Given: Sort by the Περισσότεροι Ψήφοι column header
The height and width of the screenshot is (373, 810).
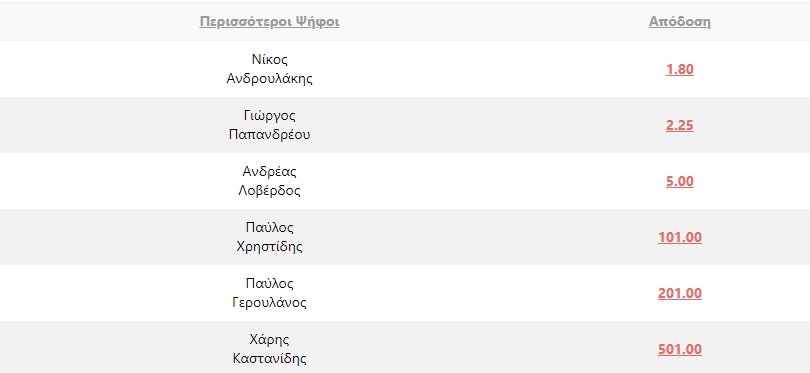Looking at the screenshot, I should coord(269,22).
